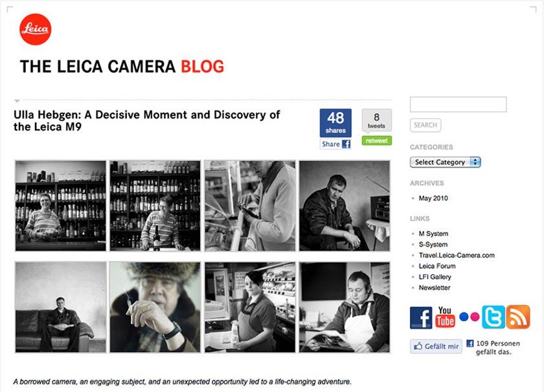
Task: Open the LFI Gallery link
Action: (435, 277)
